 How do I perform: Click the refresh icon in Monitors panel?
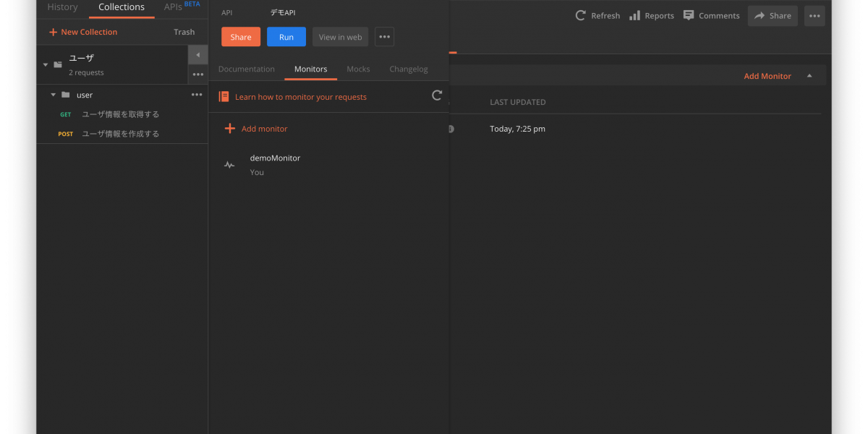pos(437,95)
